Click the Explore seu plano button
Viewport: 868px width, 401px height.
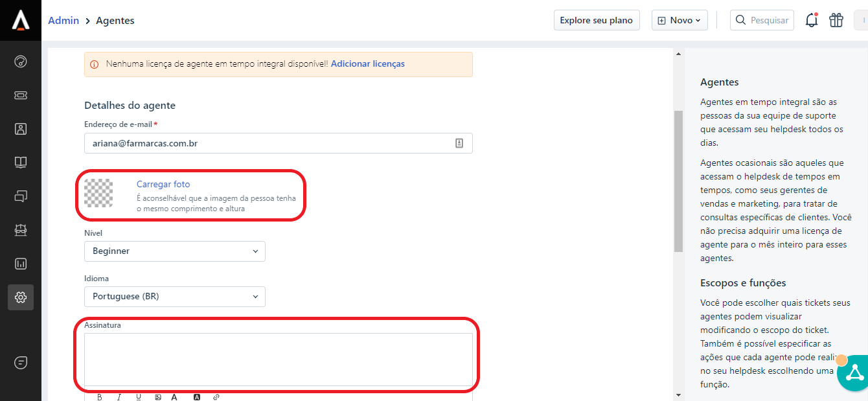point(596,20)
